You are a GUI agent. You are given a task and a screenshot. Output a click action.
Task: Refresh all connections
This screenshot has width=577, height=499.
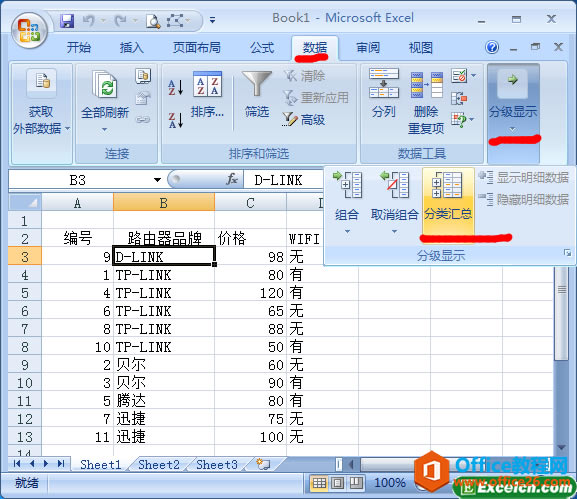pyautogui.click(x=105, y=84)
